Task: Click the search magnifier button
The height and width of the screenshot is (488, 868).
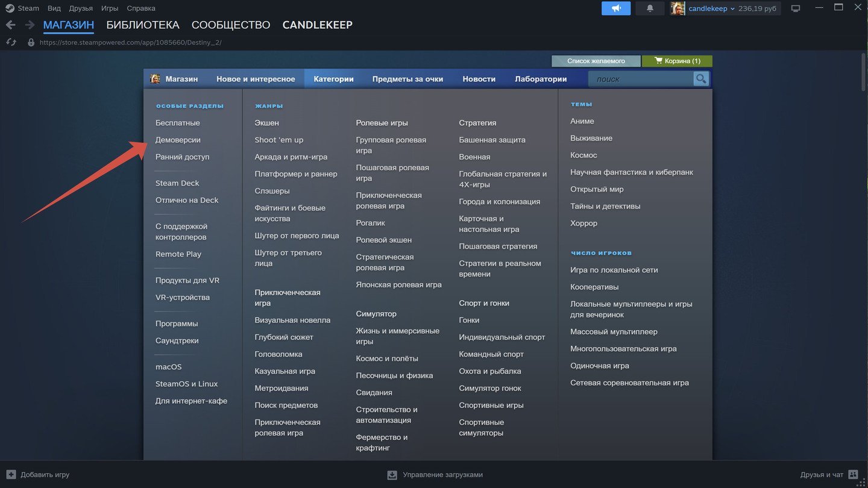Action: 701,79
